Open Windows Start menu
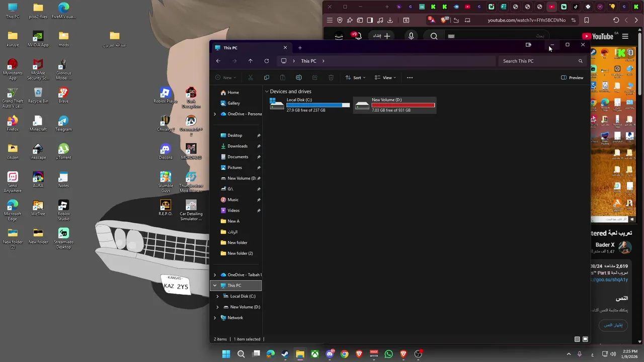Viewport: 644px width, 362px height. [x=226, y=354]
